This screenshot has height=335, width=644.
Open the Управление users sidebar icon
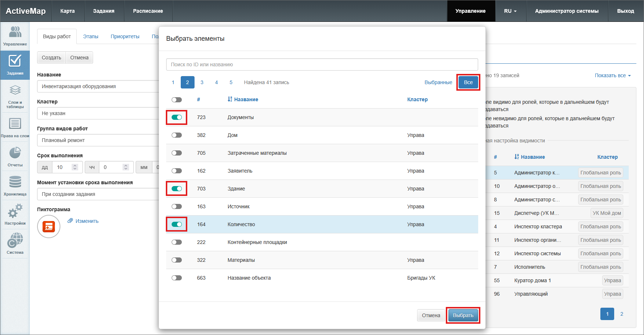tap(15, 36)
